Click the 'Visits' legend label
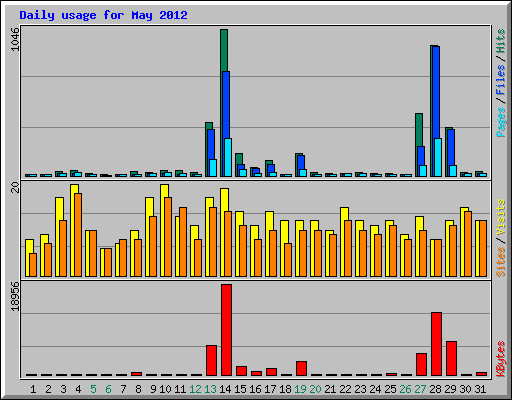The image size is (512, 400). pos(501,218)
